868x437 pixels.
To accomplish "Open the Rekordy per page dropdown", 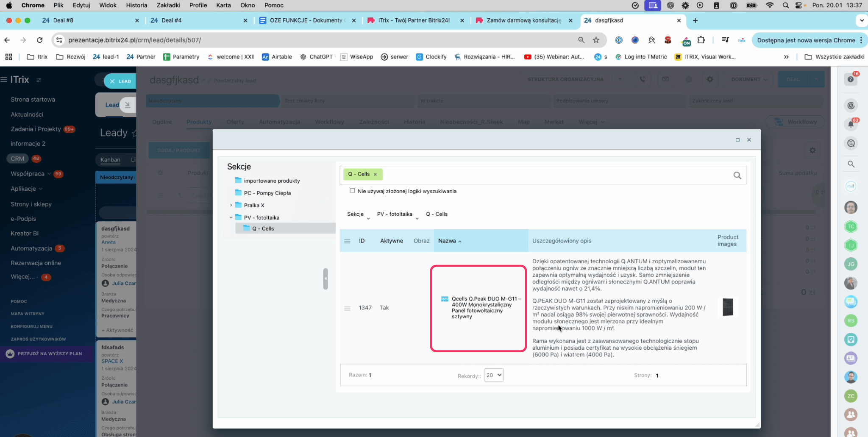I will (x=494, y=375).
